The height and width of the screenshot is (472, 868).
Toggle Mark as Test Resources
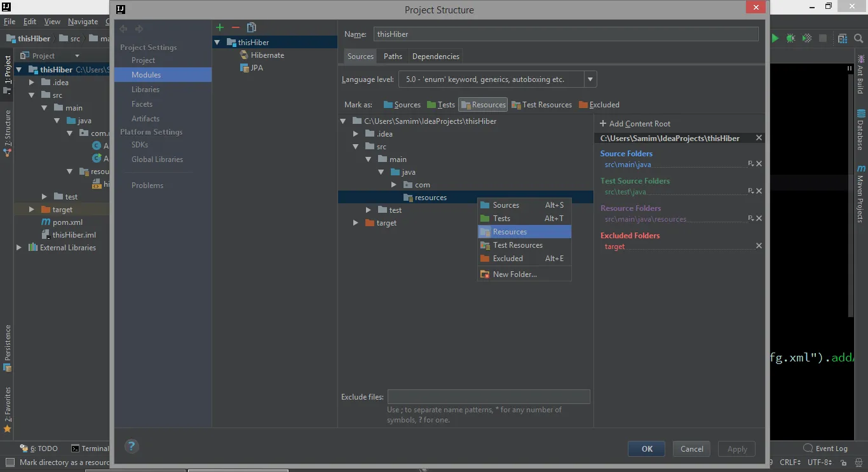pos(541,105)
